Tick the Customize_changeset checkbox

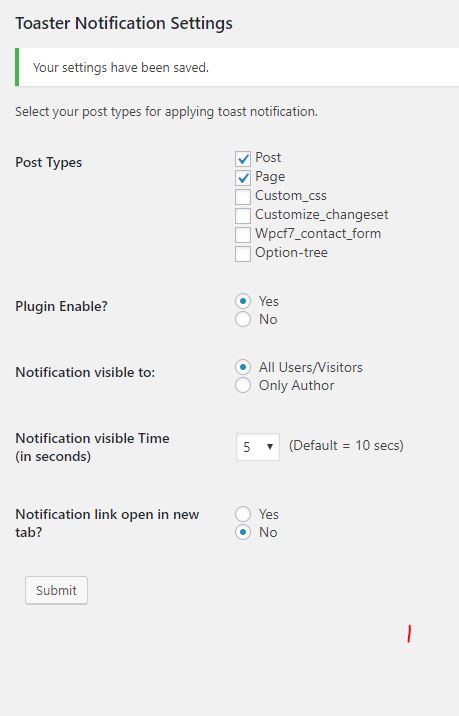coord(243,216)
